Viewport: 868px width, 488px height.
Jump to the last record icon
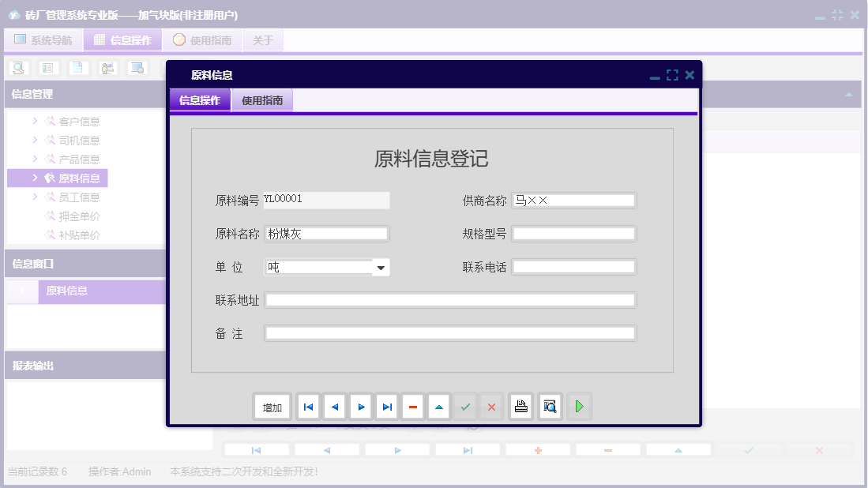(387, 406)
